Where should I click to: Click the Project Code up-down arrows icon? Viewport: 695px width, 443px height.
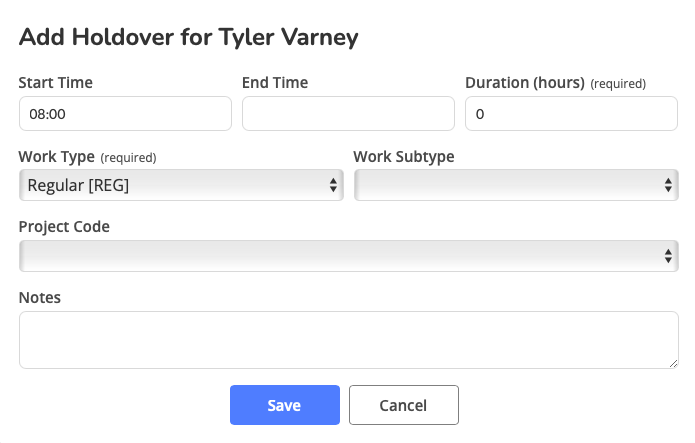668,256
